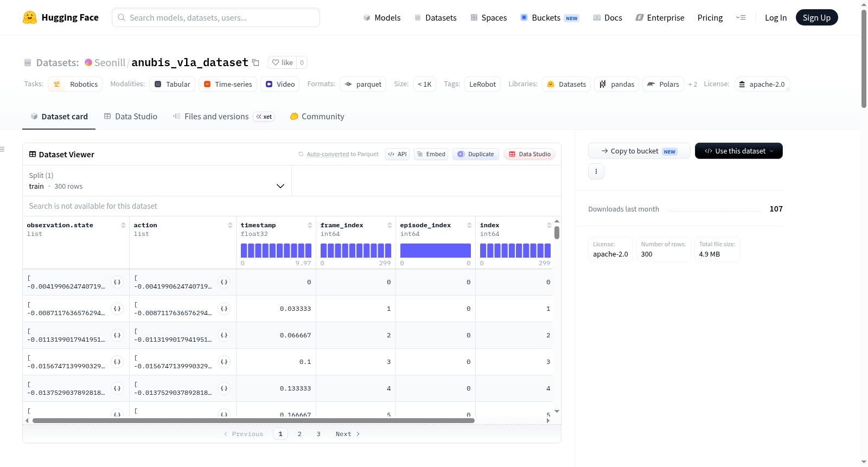Viewport: 868px width, 467px height.
Task: Click the Tabular modality tag
Action: point(172,84)
